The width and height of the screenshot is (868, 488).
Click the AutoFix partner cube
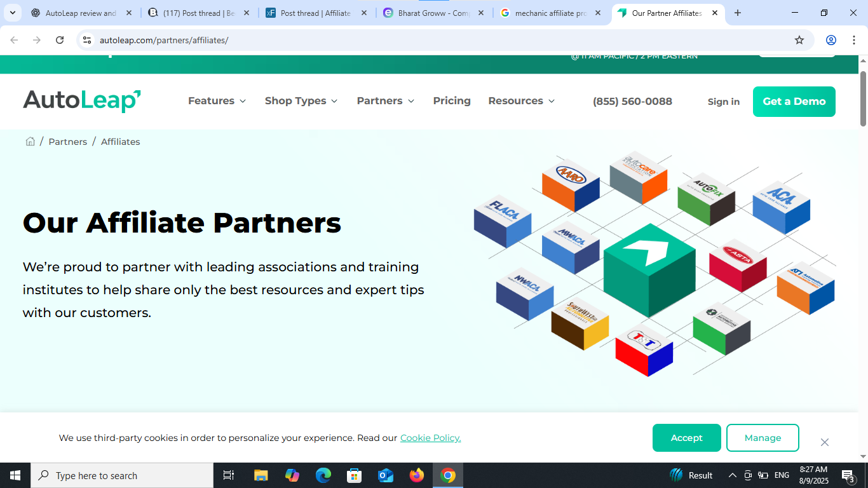706,199
